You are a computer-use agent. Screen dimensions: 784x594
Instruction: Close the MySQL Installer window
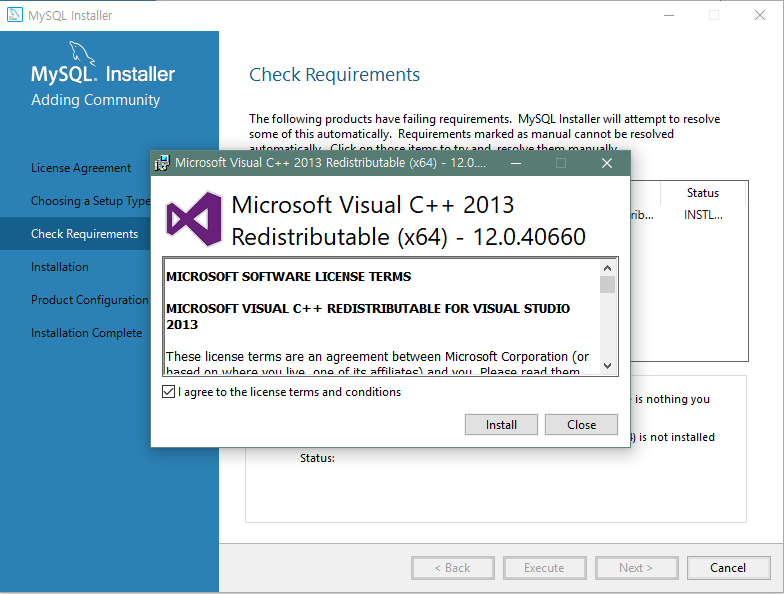(x=760, y=16)
